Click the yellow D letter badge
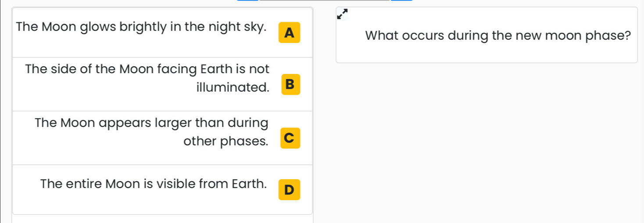The height and width of the screenshot is (223, 644). pos(289,190)
